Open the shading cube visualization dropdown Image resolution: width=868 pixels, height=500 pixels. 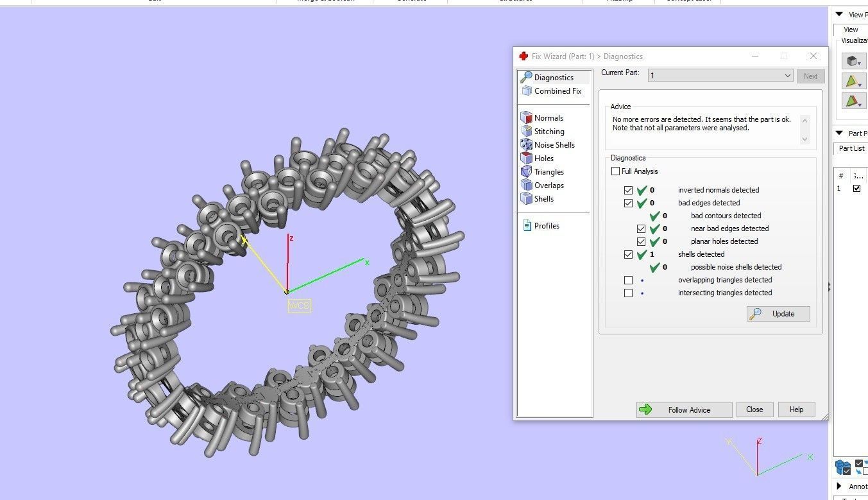[x=853, y=61]
